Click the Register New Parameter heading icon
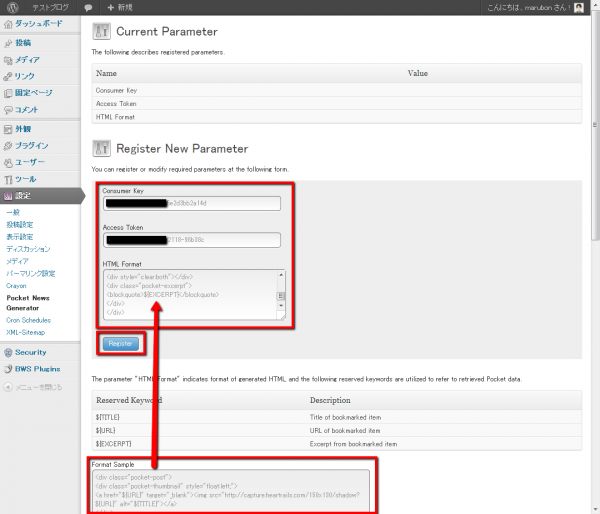The image size is (600, 514). (x=101, y=148)
